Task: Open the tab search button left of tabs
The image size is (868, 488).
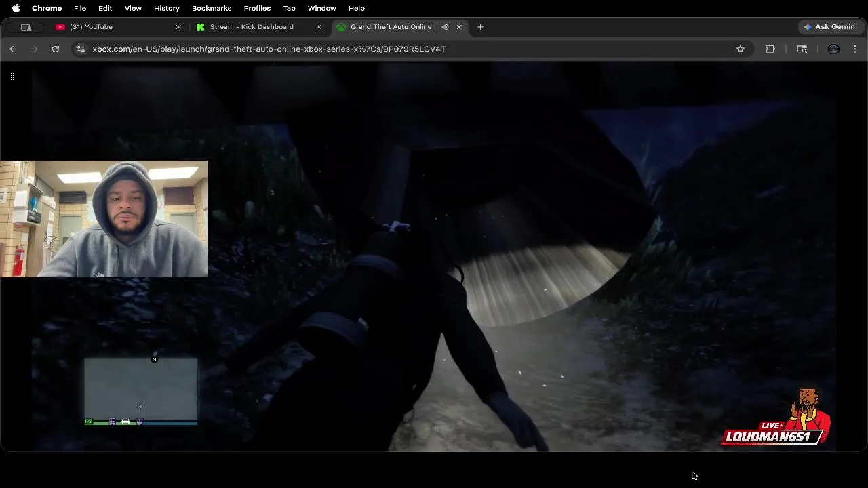Action: point(26,27)
